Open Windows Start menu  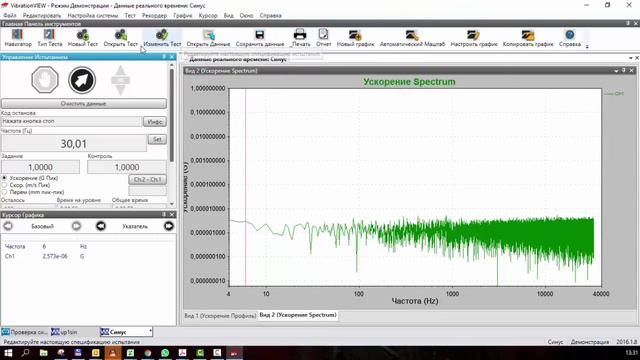click(x=8, y=353)
